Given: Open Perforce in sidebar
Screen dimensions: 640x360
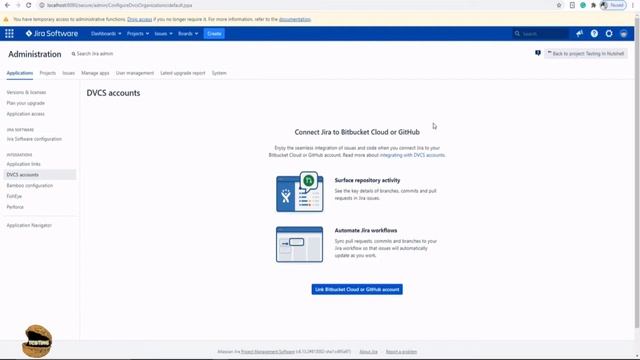Looking at the screenshot, I should click(x=15, y=207).
